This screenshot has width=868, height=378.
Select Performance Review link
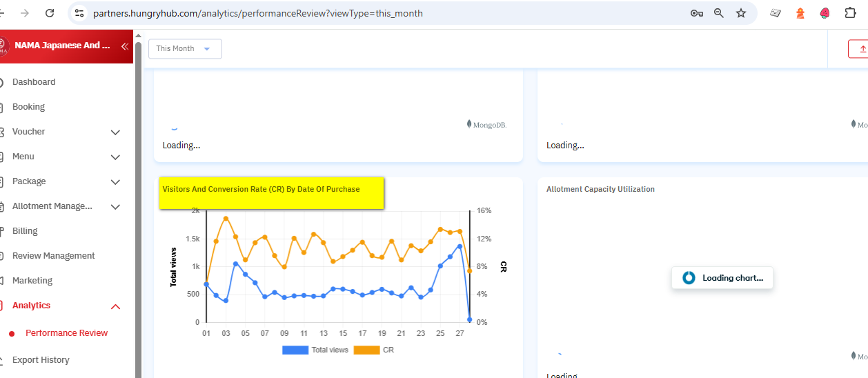click(x=66, y=333)
